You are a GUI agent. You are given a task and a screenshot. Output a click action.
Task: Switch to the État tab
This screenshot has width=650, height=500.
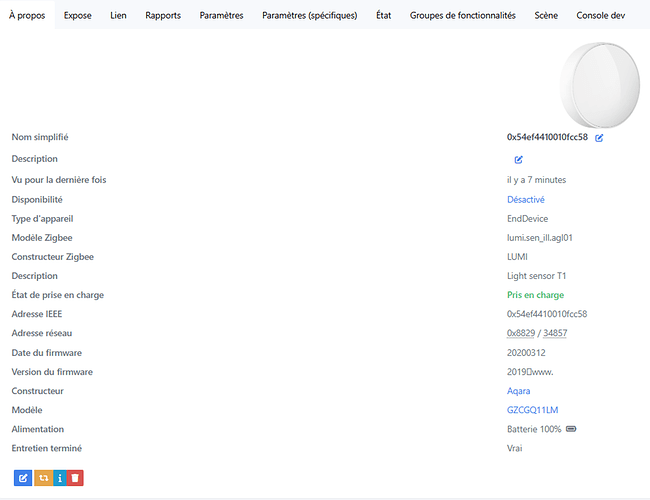pyautogui.click(x=383, y=15)
